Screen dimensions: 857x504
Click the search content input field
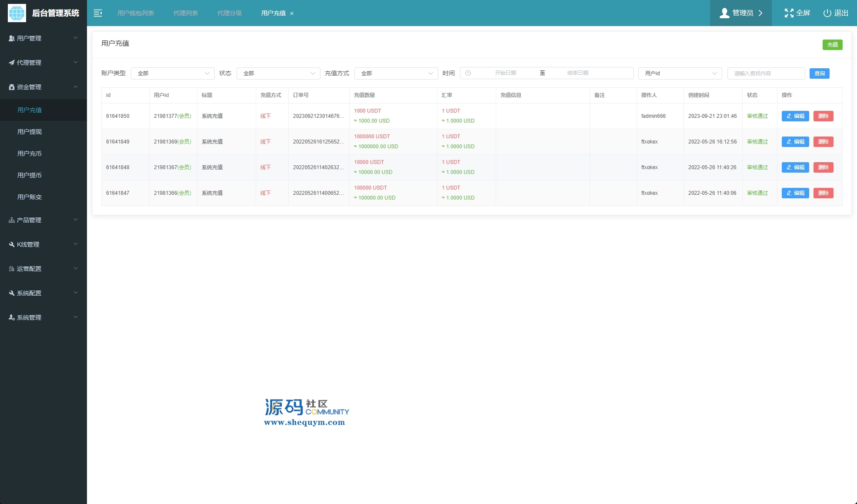click(x=766, y=73)
